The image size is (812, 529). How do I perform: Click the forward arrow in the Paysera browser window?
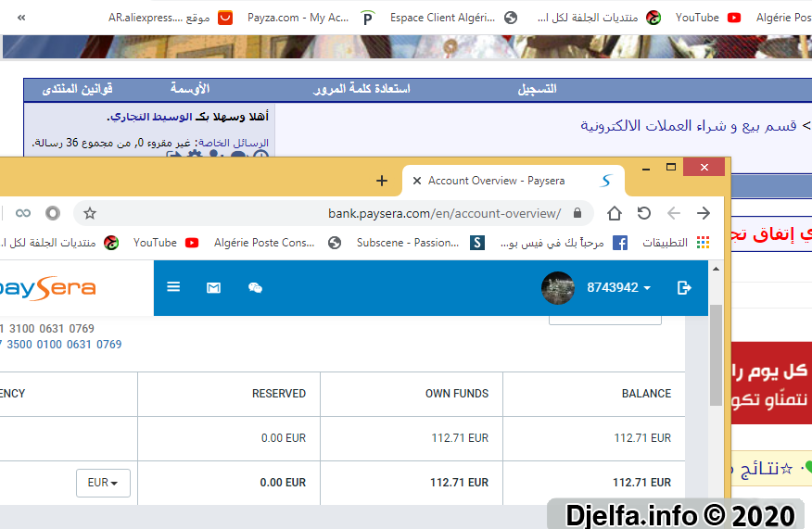(x=704, y=213)
